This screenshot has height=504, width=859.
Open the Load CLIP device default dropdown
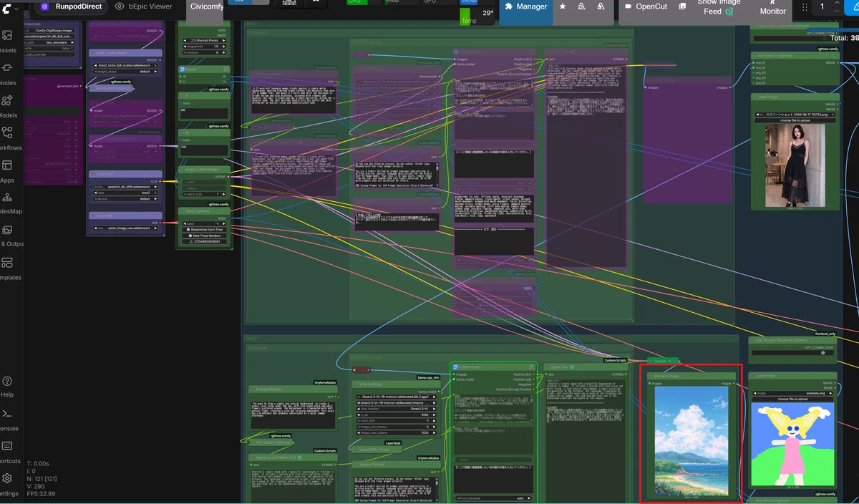[x=126, y=198]
